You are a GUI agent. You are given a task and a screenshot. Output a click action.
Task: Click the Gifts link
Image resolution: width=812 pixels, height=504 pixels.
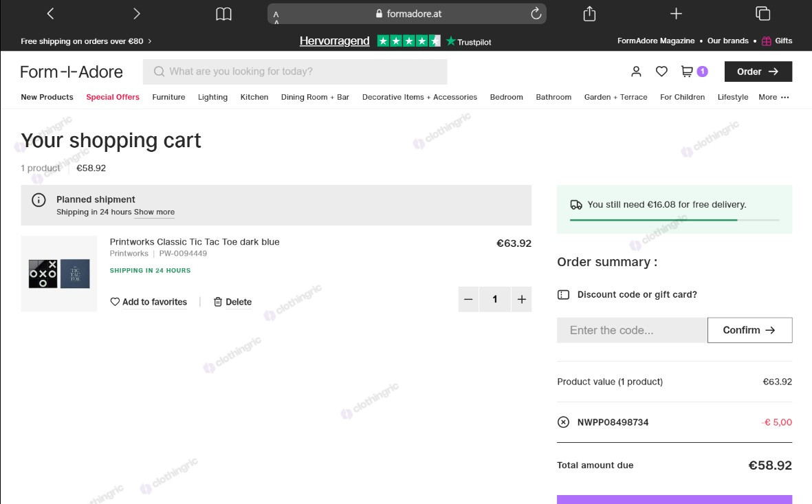[x=777, y=41]
